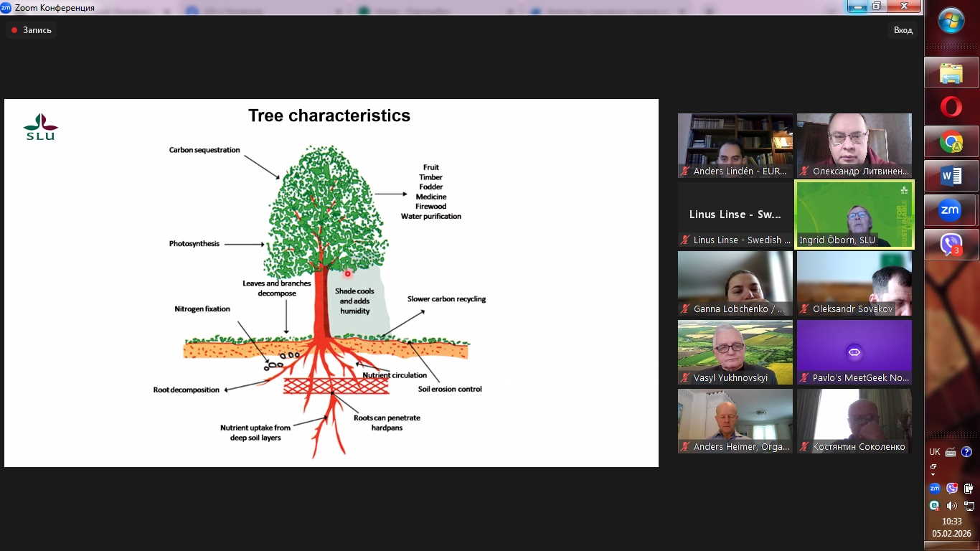Open Zoom from the taskbar
The image size is (980, 551).
951,210
